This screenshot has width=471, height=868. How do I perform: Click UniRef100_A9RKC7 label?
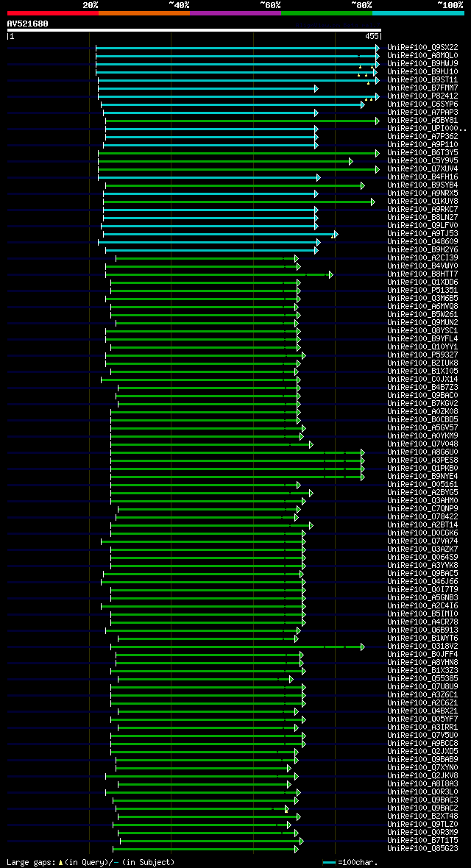click(422, 209)
